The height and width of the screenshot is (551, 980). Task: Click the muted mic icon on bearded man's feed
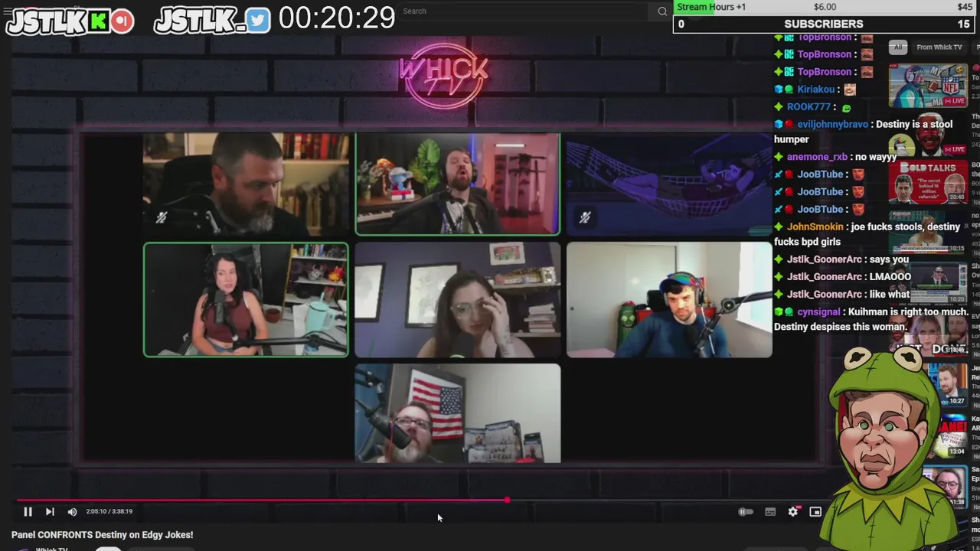point(161,218)
